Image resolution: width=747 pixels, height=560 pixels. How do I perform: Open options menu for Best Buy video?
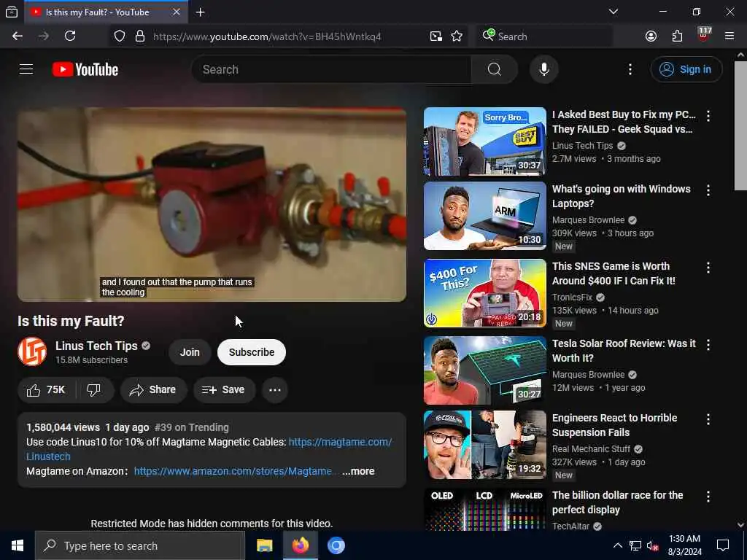click(708, 116)
